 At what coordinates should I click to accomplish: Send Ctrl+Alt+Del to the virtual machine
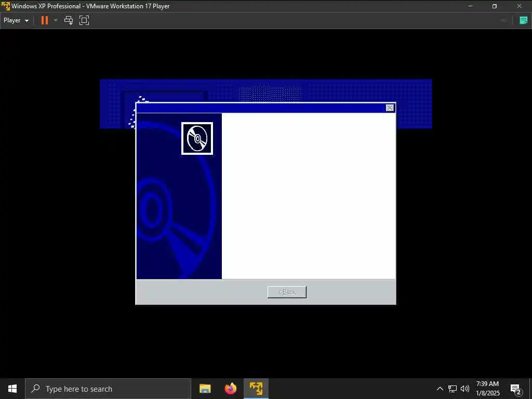pyautogui.click(x=69, y=20)
